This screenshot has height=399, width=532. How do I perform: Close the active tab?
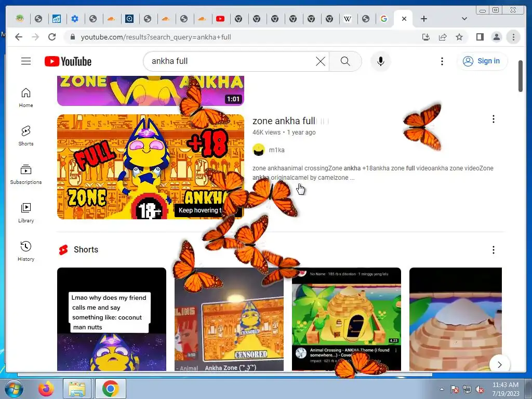(x=404, y=19)
